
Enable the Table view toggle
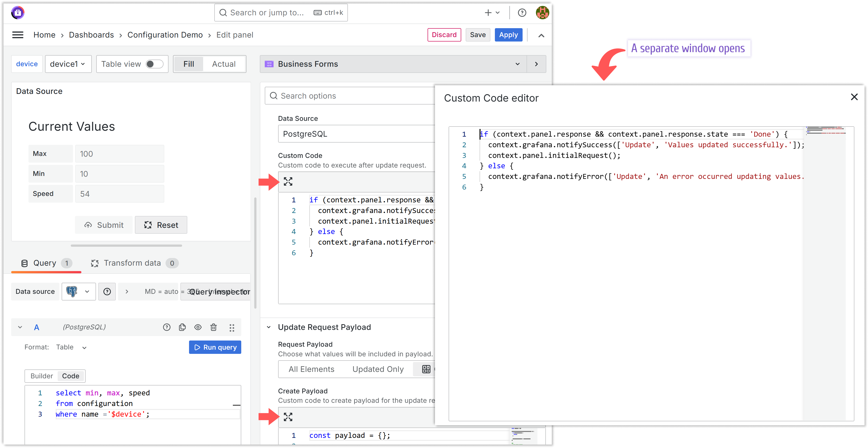pos(155,64)
